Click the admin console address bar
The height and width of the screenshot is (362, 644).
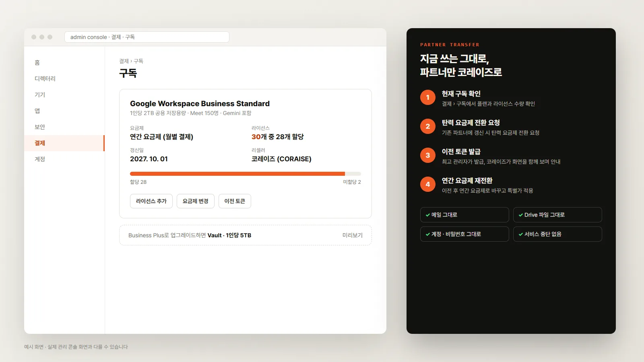point(147,37)
